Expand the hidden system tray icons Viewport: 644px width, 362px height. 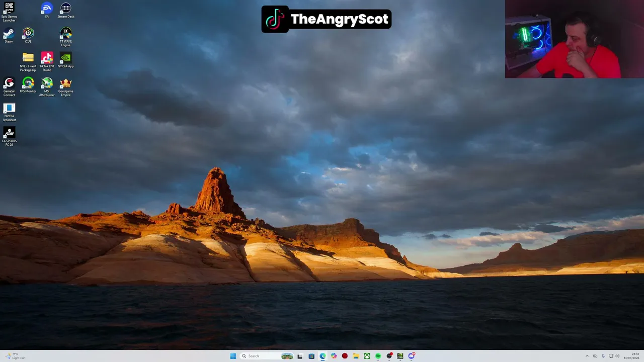[x=587, y=356]
